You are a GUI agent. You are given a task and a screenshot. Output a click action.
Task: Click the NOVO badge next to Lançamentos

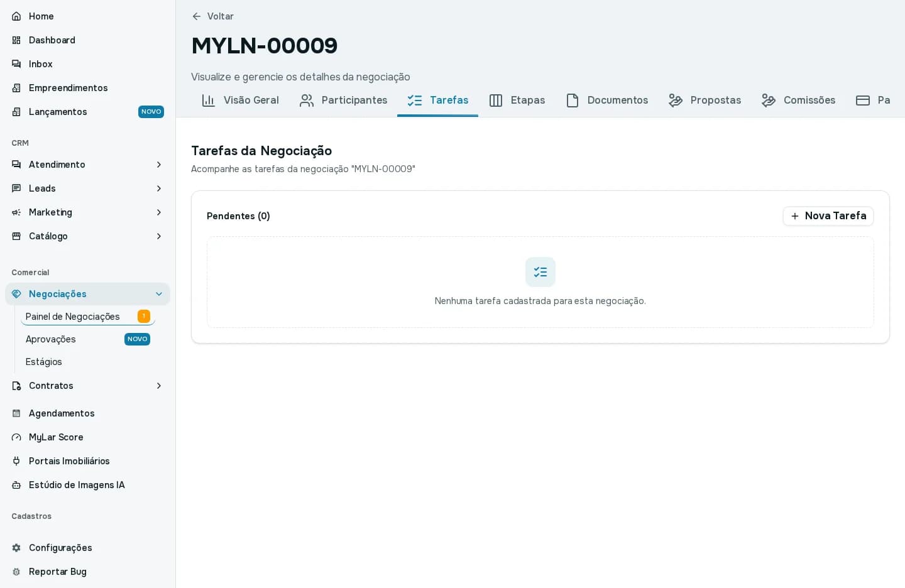pyautogui.click(x=151, y=112)
